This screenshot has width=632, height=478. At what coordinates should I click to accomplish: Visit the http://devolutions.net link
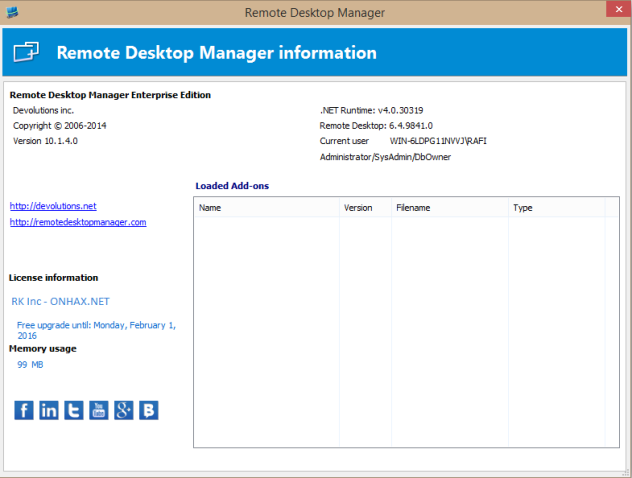pos(53,206)
